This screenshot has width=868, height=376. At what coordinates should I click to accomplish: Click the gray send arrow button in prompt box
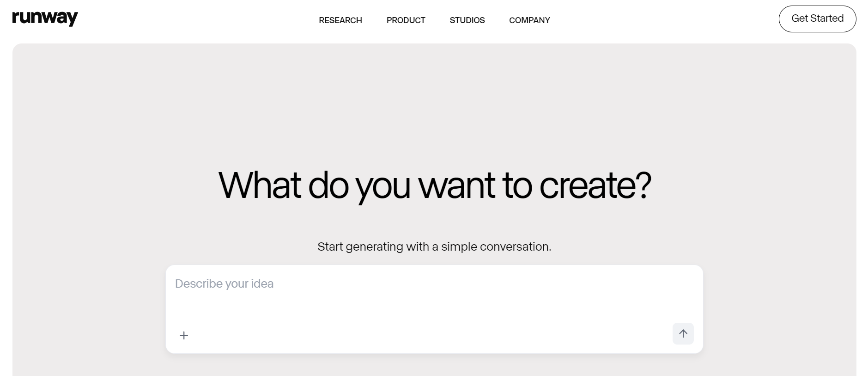[x=683, y=333]
